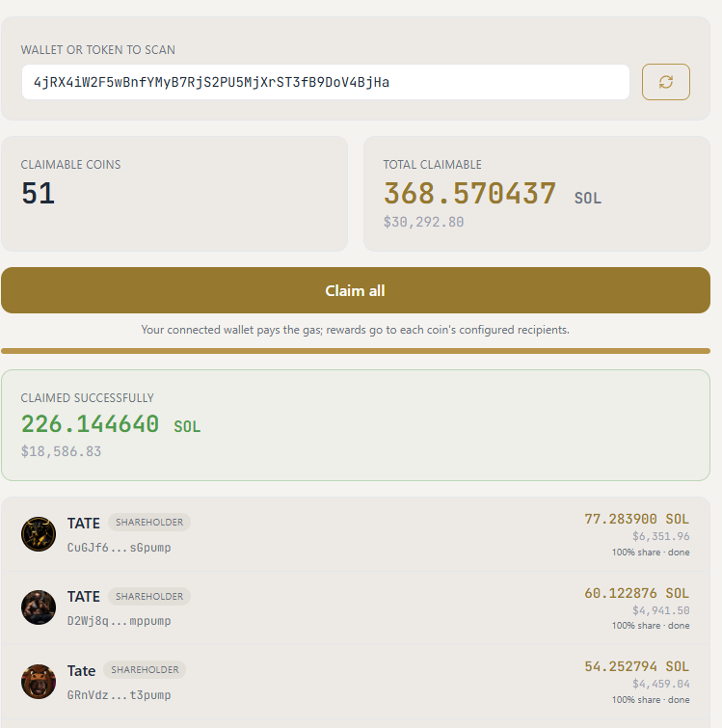Click the 77.283900 SOL amount

tap(636, 519)
